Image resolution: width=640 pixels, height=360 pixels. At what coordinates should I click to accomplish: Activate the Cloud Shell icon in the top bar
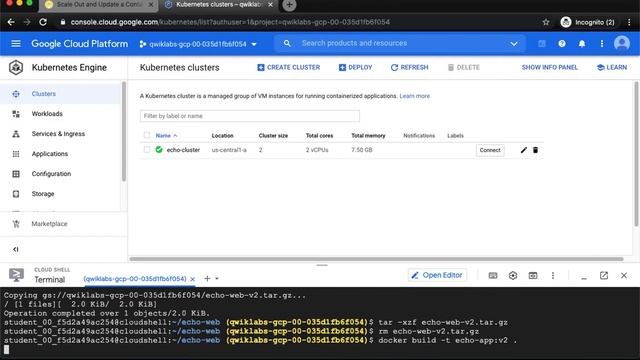point(542,44)
